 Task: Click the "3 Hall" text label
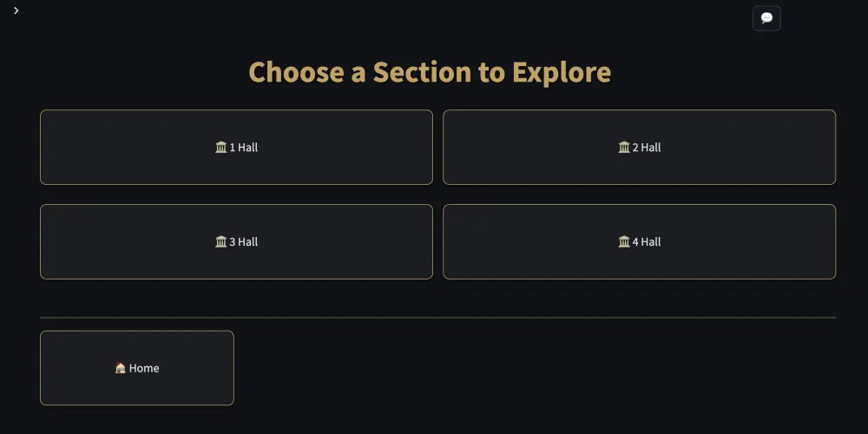click(x=244, y=242)
